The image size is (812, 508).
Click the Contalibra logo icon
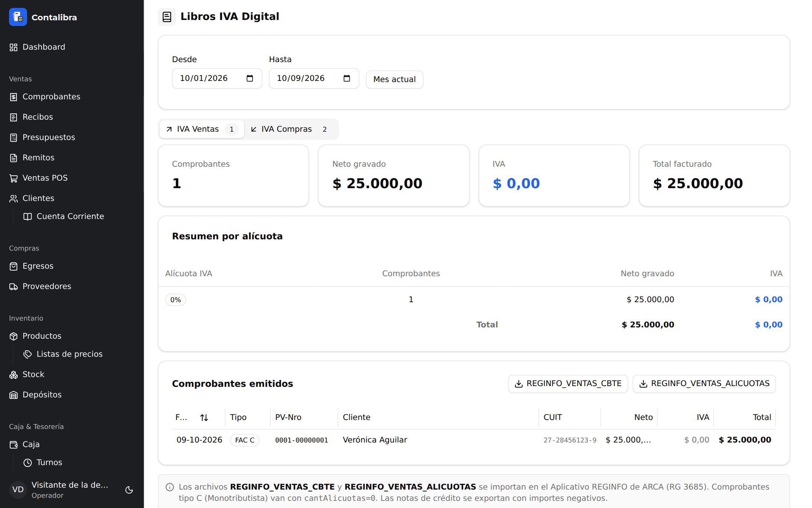18,17
